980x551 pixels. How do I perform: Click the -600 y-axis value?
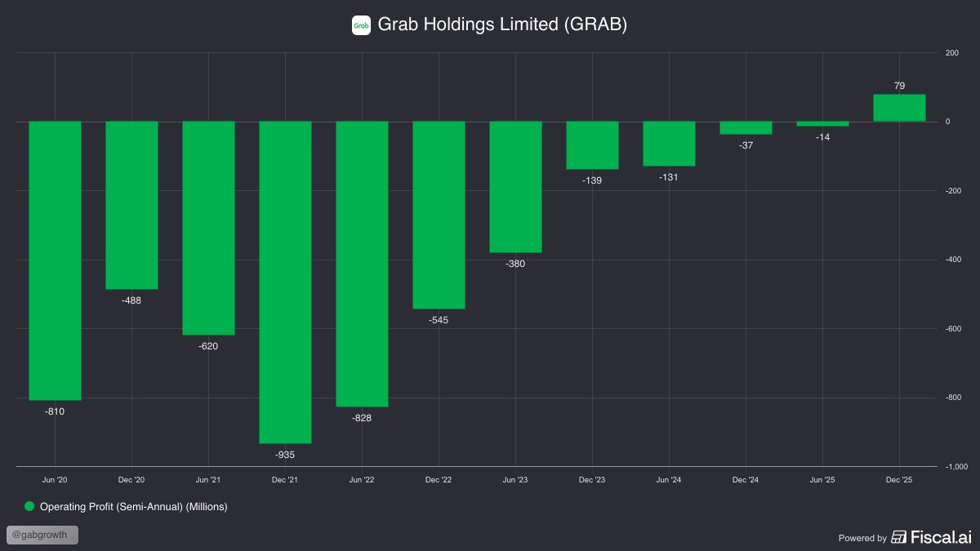954,329
